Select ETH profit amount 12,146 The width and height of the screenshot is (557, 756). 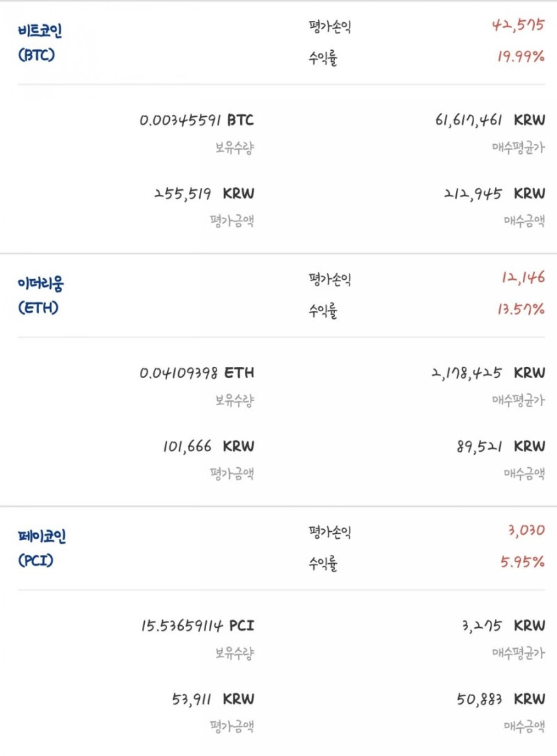coord(523,277)
